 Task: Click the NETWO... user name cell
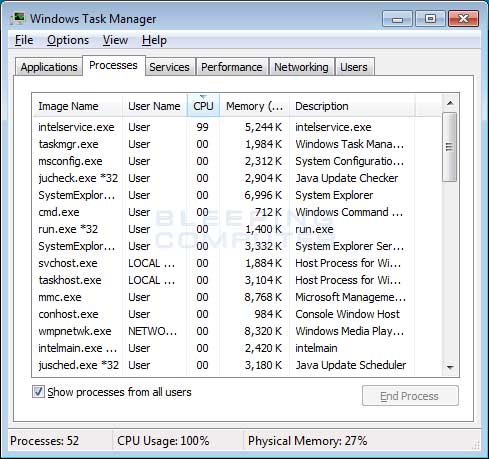(x=152, y=331)
